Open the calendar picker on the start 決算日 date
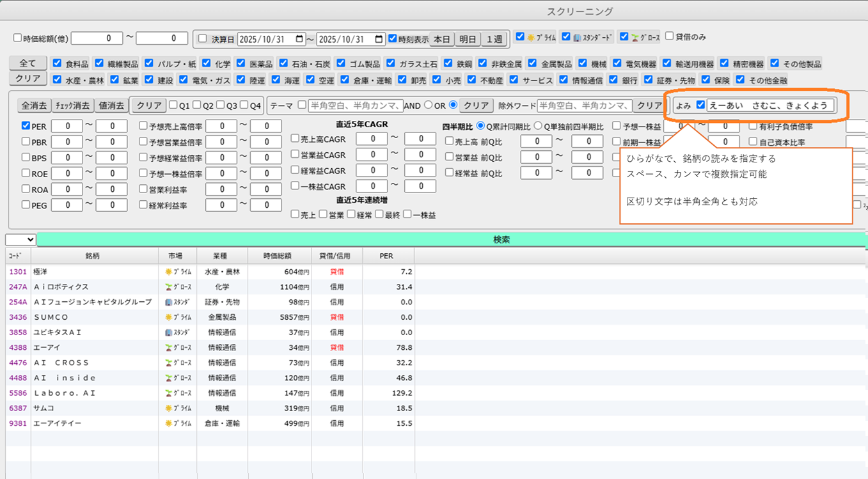 coord(300,40)
